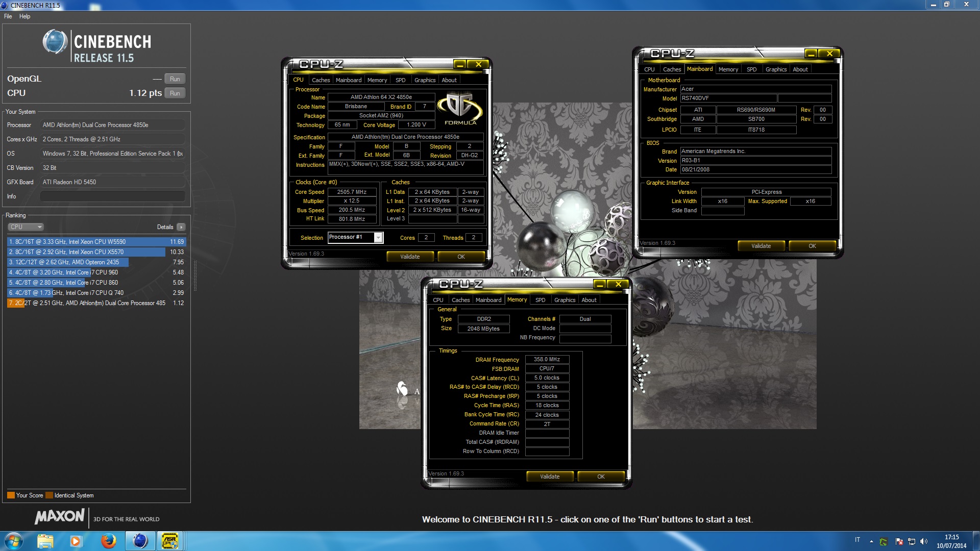The image size is (980, 551).
Task: Expand the Details arrow in Ranking
Action: click(x=181, y=227)
